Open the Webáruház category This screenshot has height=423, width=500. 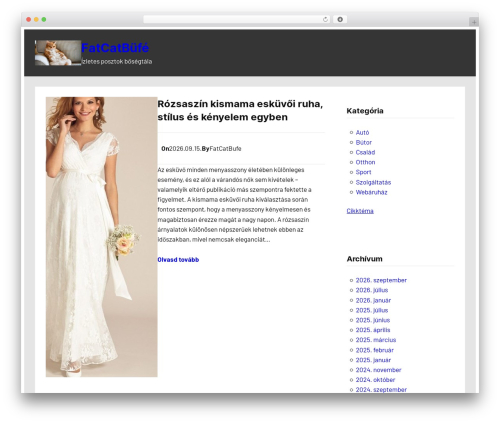coord(372,192)
